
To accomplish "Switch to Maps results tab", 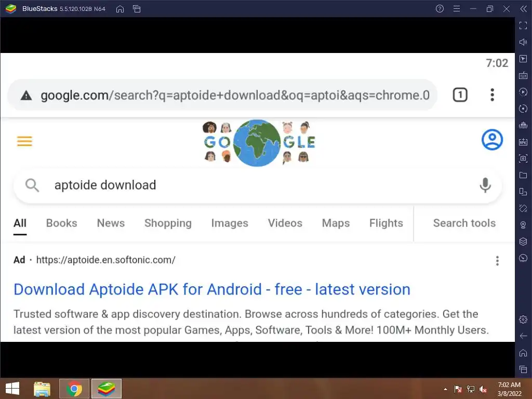I will [x=336, y=223].
